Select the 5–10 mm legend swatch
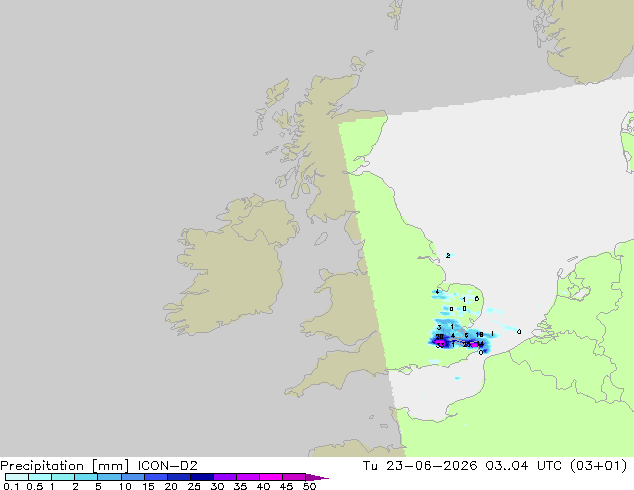 tap(109, 477)
